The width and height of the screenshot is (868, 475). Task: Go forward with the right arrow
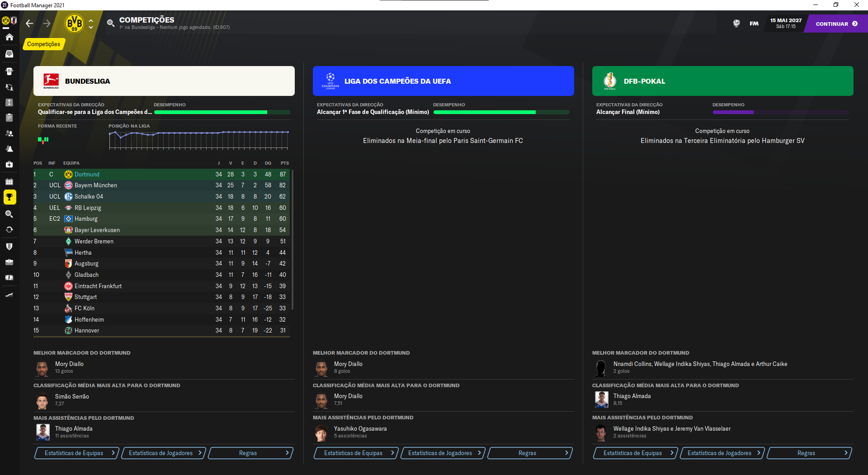point(47,24)
